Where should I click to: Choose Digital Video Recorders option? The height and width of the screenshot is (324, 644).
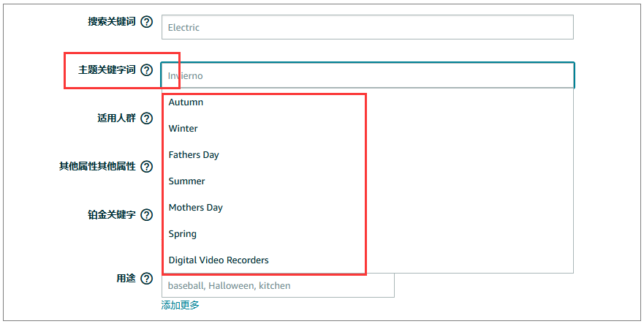219,260
